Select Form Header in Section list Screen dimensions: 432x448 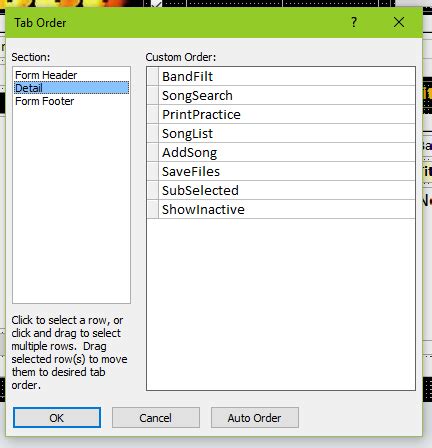pos(71,75)
